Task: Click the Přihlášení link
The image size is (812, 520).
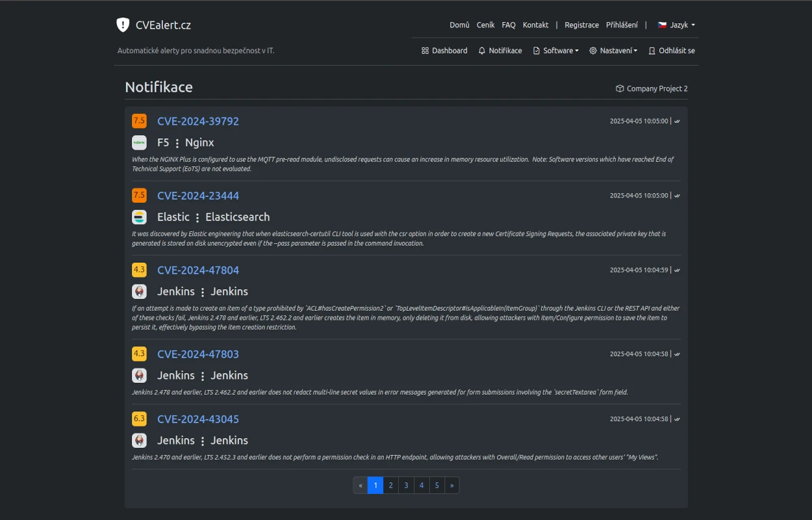Action: pos(622,25)
